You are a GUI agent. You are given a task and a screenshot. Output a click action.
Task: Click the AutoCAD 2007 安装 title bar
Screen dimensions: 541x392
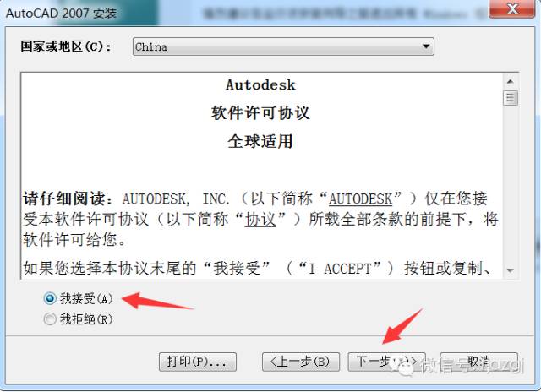click(242, 13)
